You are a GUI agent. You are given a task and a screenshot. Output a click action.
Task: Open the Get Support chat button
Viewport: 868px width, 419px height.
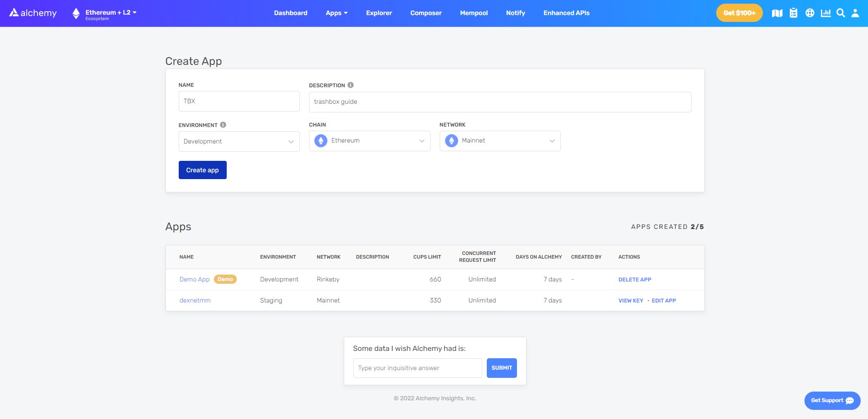coord(832,400)
